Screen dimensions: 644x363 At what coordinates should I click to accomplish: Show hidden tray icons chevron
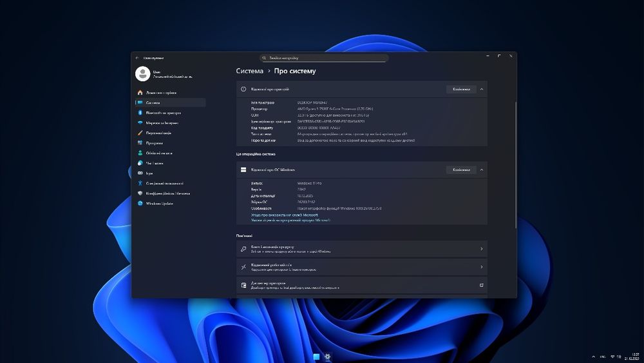[593, 357]
